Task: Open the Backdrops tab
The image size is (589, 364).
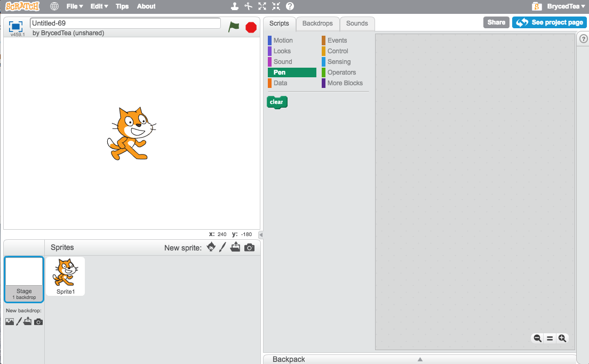Action: click(317, 23)
